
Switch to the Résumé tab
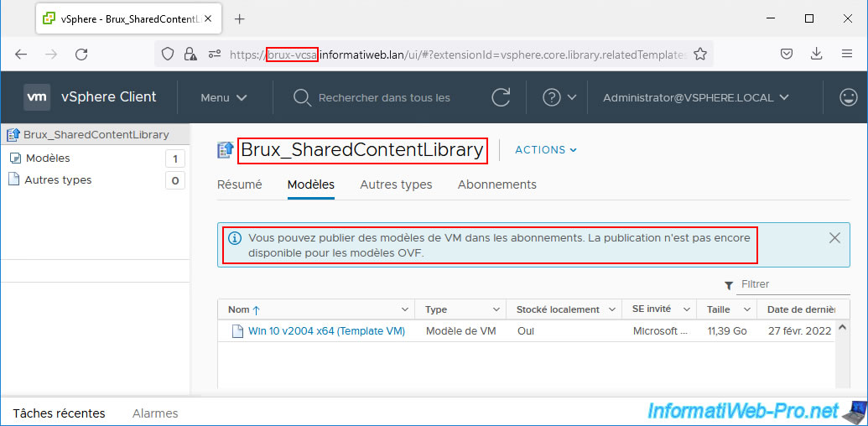240,184
